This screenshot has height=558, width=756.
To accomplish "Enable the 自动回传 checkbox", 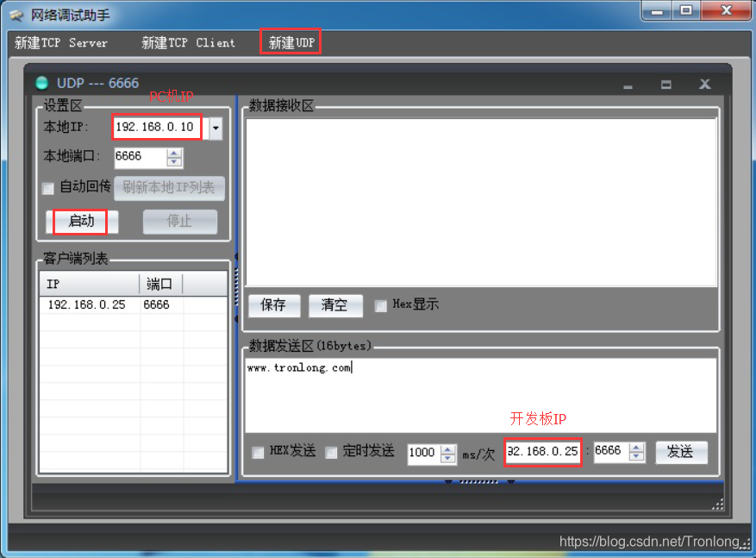I will [47, 188].
